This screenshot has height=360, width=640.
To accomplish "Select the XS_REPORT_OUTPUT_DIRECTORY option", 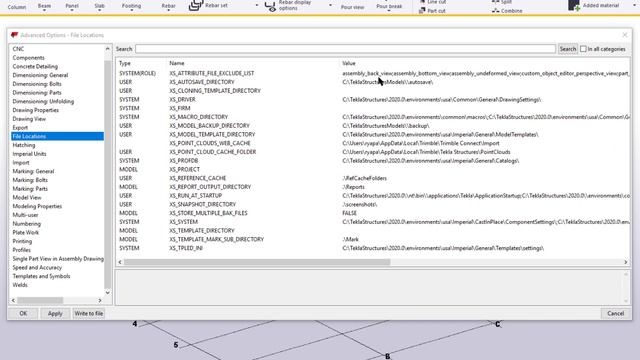I will (210, 187).
